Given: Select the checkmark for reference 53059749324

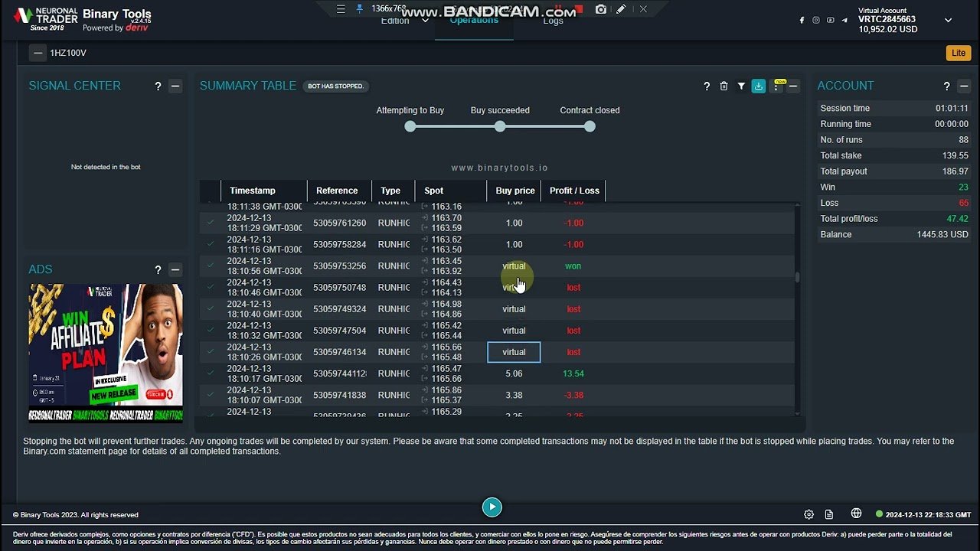Looking at the screenshot, I should tap(211, 308).
